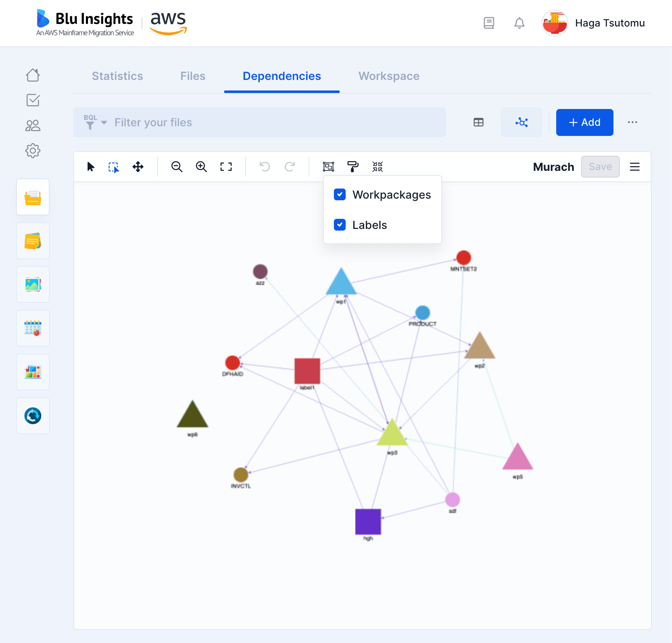Select the move pan tool
The width and height of the screenshot is (672, 643).
click(138, 167)
